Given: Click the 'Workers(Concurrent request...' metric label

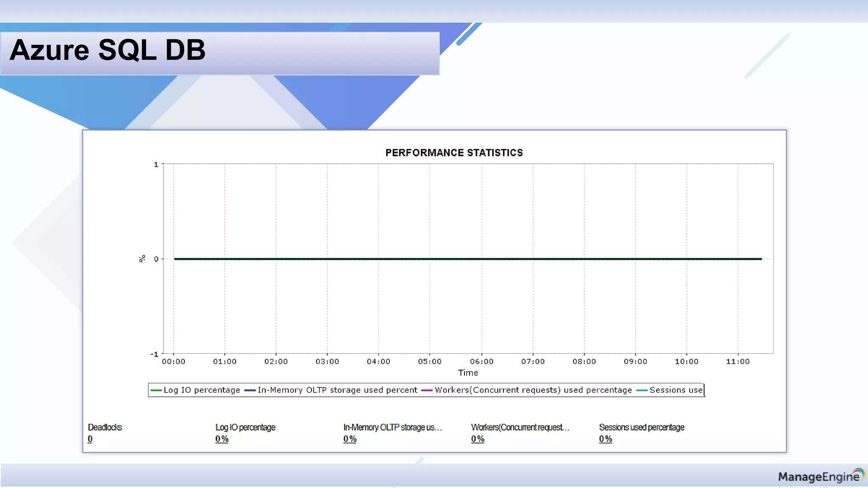Looking at the screenshot, I should (520, 427).
